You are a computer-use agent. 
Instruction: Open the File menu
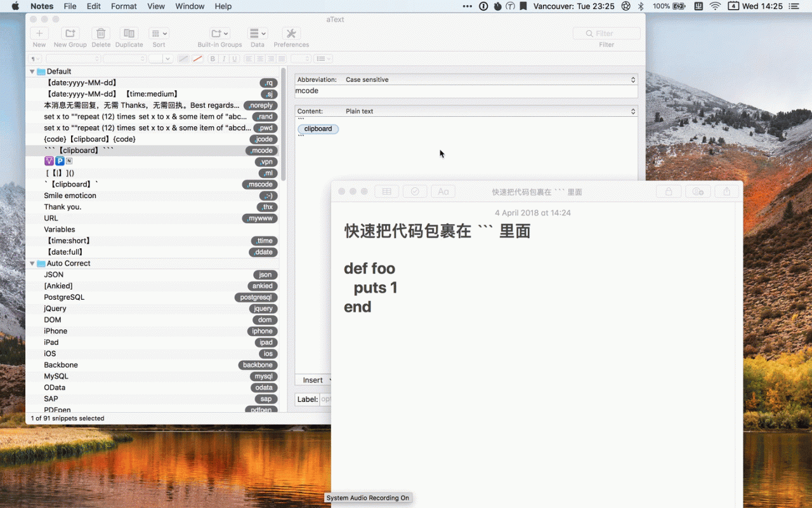[70, 6]
